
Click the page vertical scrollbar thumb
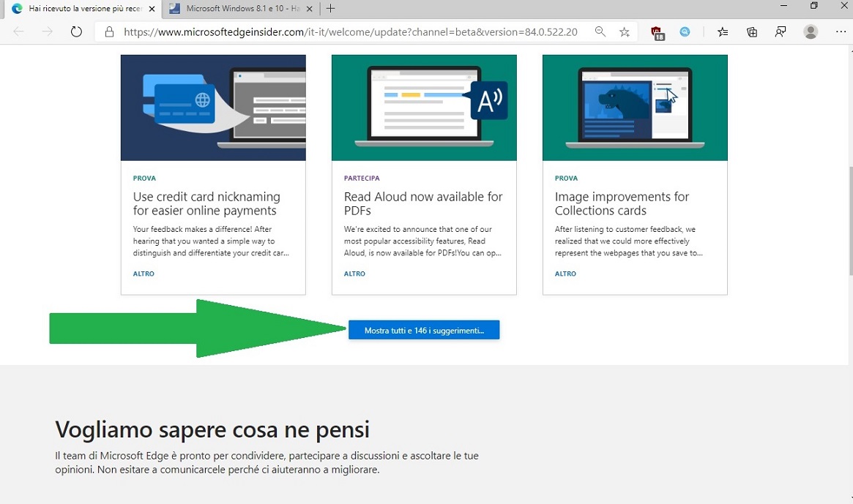pyautogui.click(x=850, y=222)
